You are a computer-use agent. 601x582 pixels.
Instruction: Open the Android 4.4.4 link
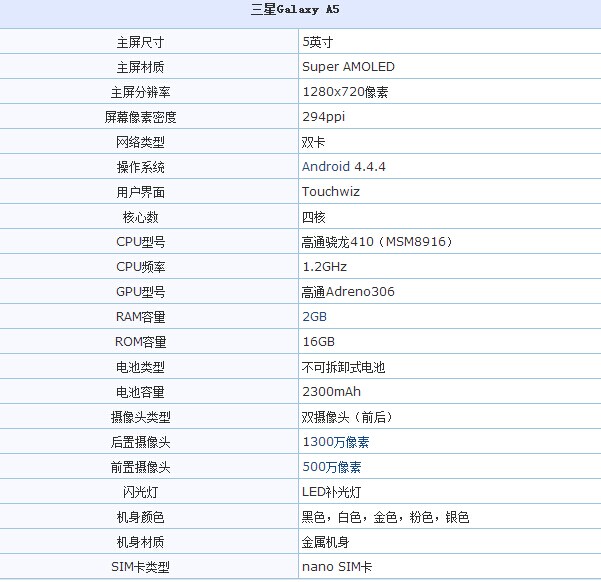343,167
